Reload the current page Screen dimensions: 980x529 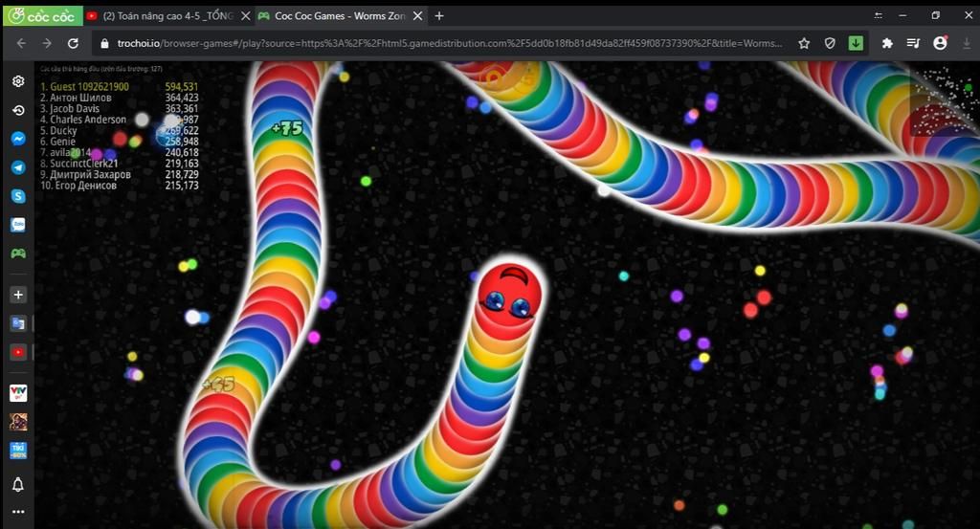pyautogui.click(x=73, y=43)
